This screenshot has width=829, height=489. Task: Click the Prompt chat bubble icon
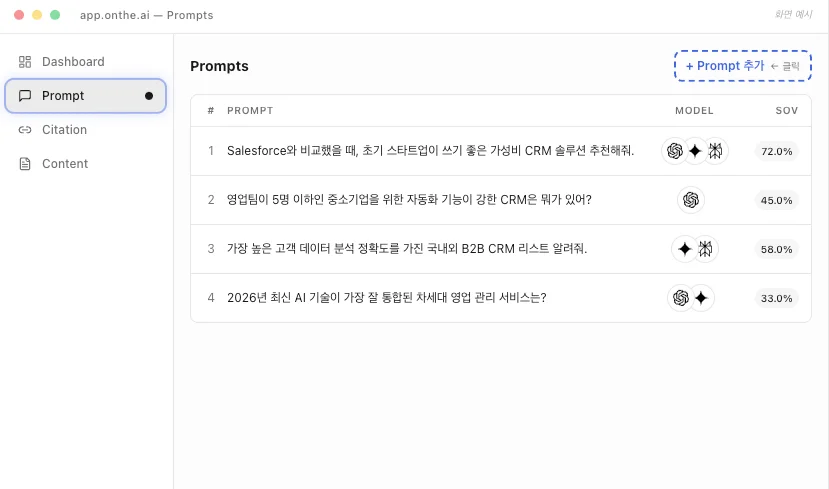tap(25, 96)
